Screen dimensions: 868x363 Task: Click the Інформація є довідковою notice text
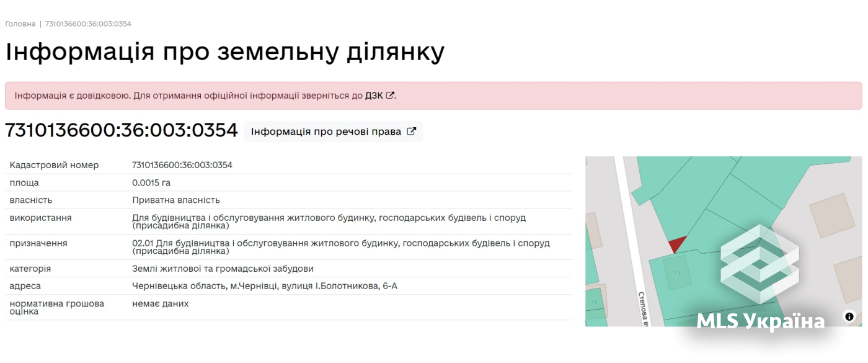point(205,96)
